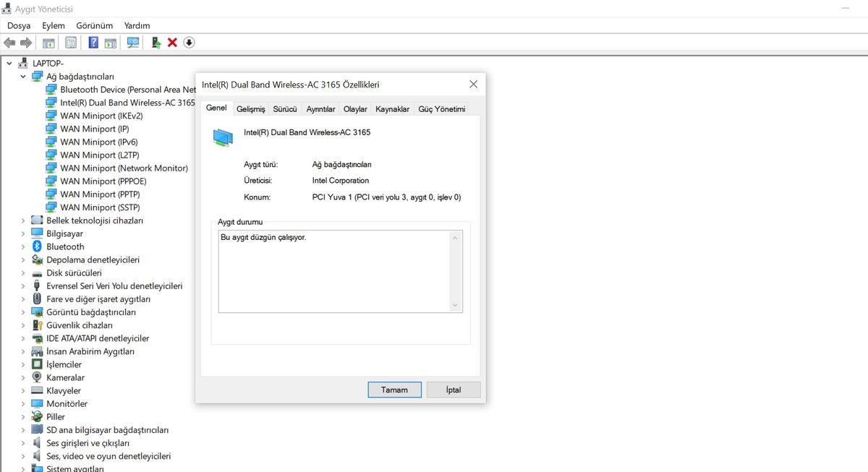Click the Tamam button
This screenshot has width=868, height=472.
[x=394, y=390]
